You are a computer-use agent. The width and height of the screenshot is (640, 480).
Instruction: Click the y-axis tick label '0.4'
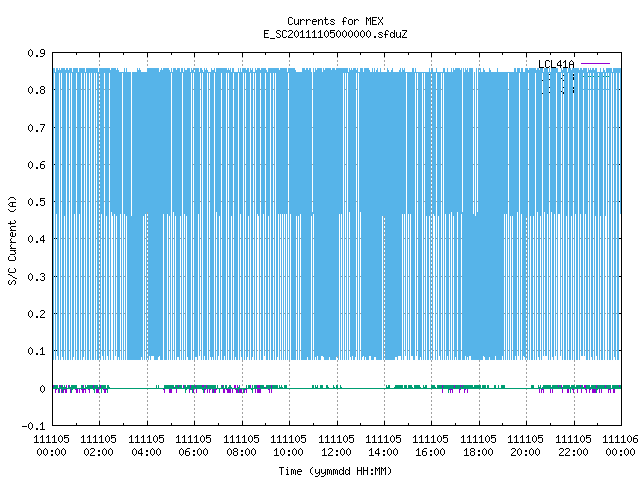[x=36, y=239]
